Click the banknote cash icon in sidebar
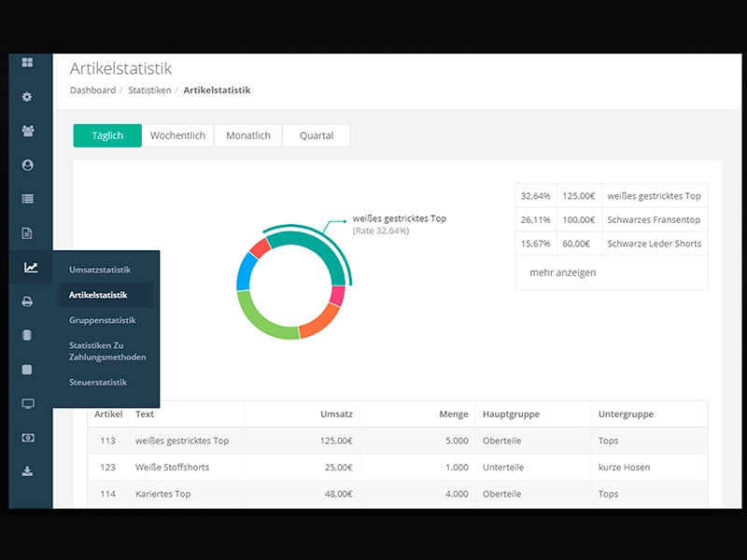Viewport: 747px width, 560px height. 28,438
